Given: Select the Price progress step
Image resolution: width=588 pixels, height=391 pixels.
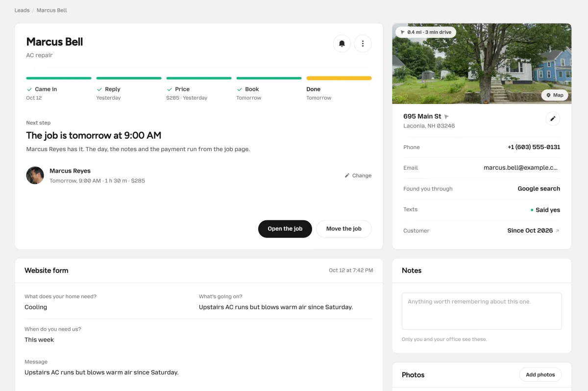Looking at the screenshot, I should 199,89.
